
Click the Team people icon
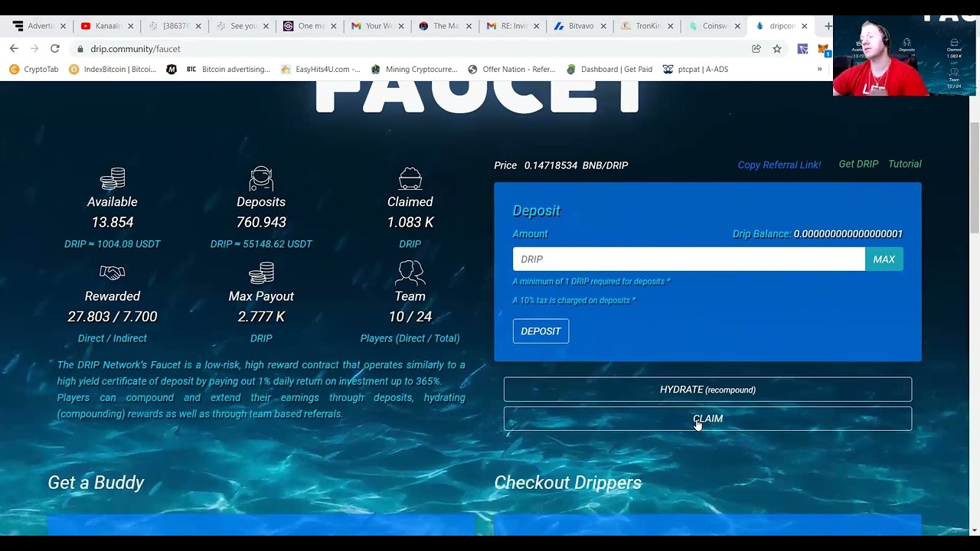[410, 272]
